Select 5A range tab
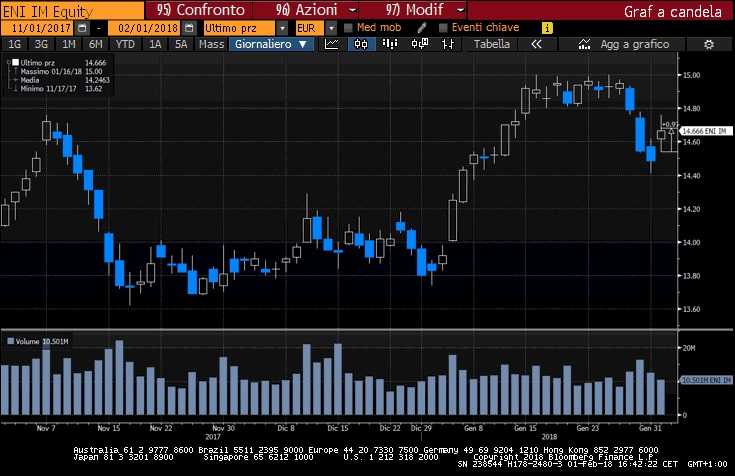The height and width of the screenshot is (476, 735). (181, 44)
